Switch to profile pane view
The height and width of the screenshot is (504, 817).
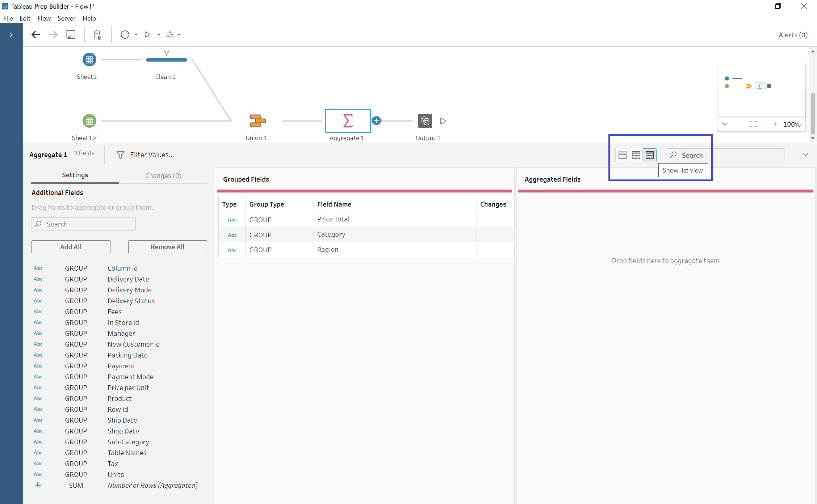(623, 155)
